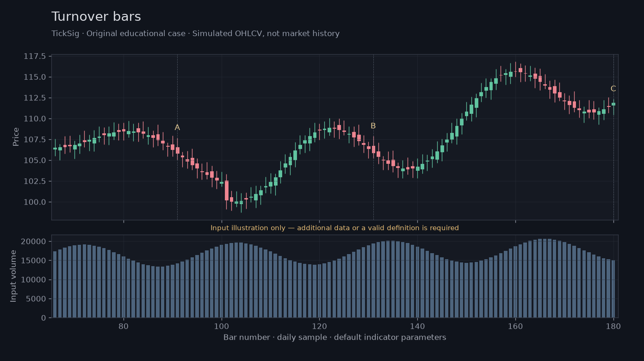Click the 117.5 price tick label
Viewport: 644px width, 361px height.
[x=35, y=56]
